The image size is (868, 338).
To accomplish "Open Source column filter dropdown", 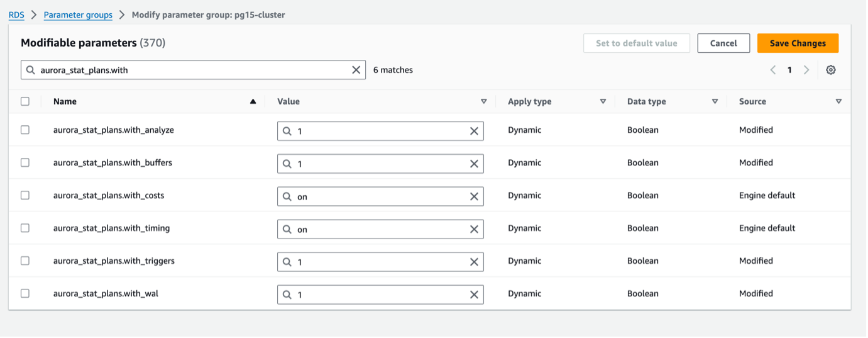I will [838, 101].
